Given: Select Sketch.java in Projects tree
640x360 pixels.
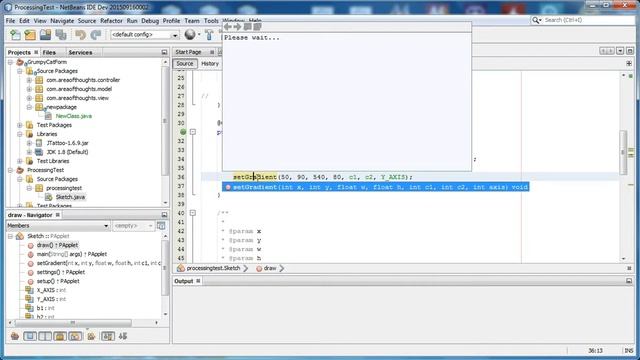Looking at the screenshot, I should point(70,197).
